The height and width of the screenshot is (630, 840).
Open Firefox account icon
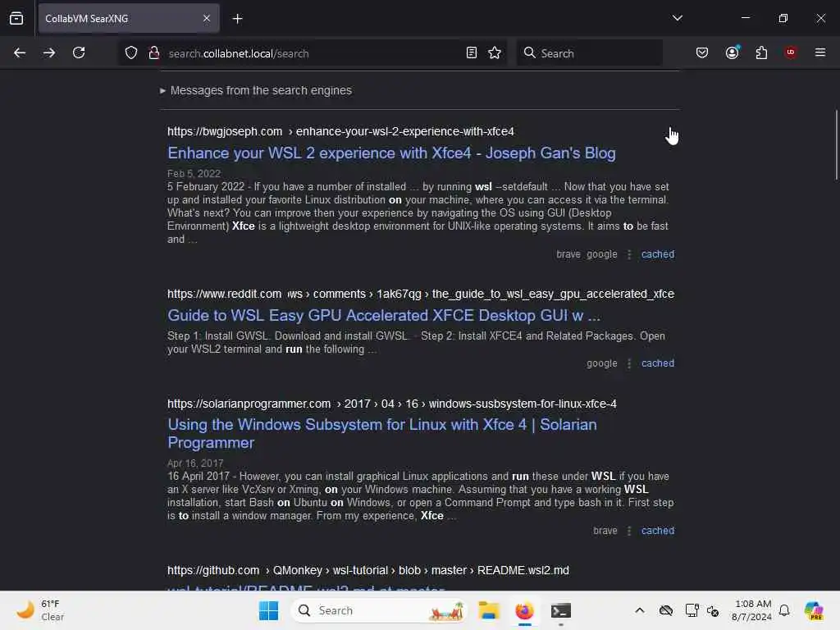(732, 52)
